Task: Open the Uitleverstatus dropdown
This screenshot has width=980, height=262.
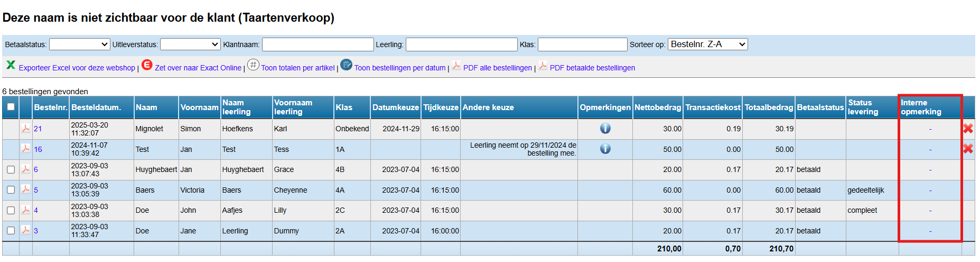Action: coord(190,44)
